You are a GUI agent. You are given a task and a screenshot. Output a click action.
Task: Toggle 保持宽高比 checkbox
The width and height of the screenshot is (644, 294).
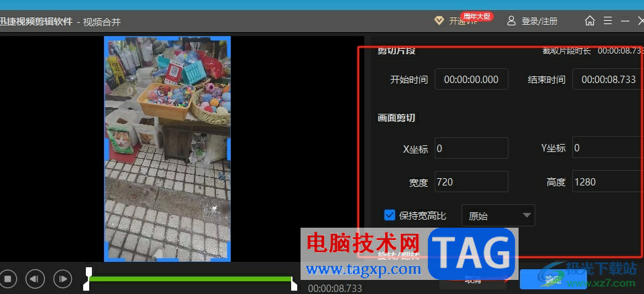point(389,215)
